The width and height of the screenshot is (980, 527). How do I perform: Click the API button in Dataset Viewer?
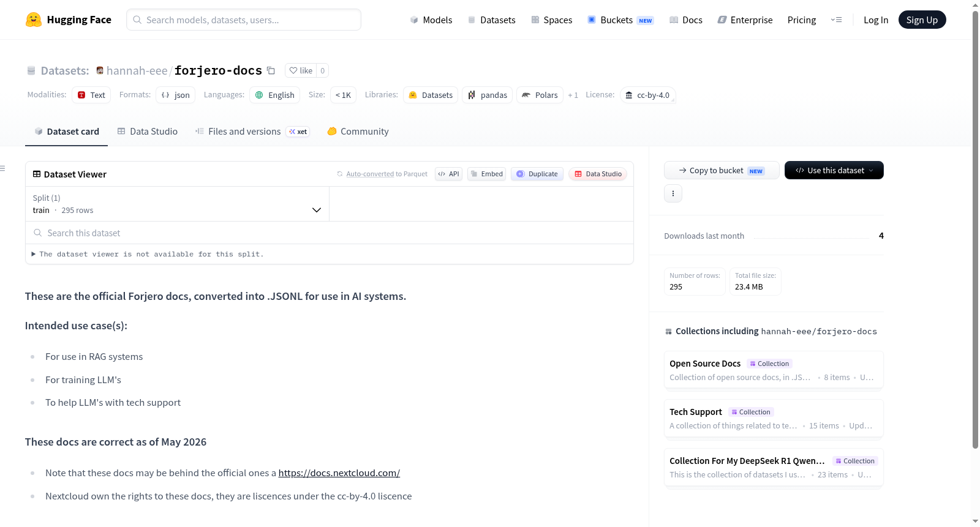(x=448, y=174)
